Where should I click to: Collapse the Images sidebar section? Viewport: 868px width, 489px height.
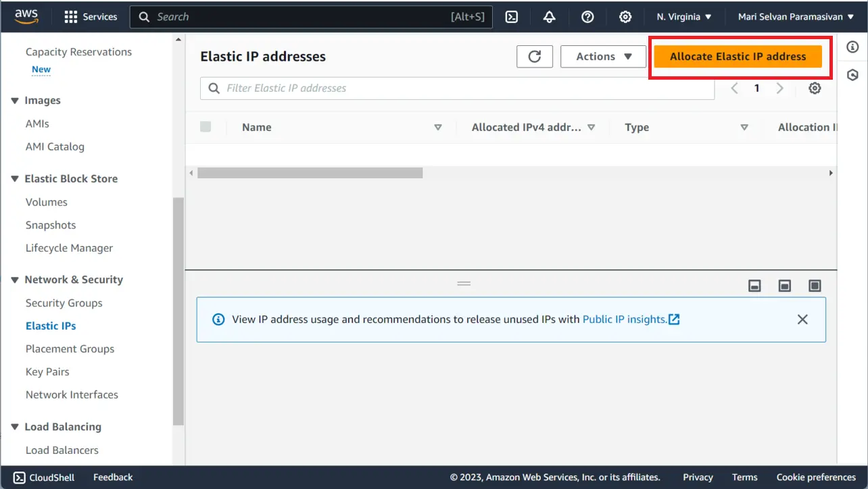(x=15, y=101)
